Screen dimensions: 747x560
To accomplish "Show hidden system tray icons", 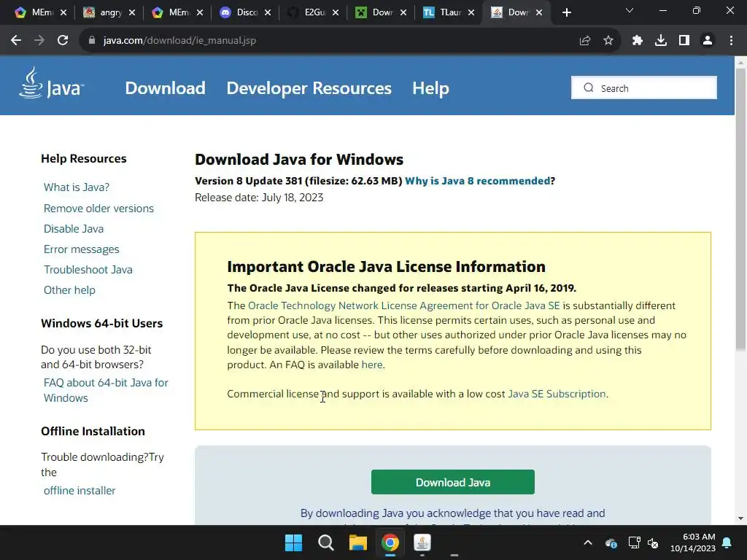I will coord(588,542).
